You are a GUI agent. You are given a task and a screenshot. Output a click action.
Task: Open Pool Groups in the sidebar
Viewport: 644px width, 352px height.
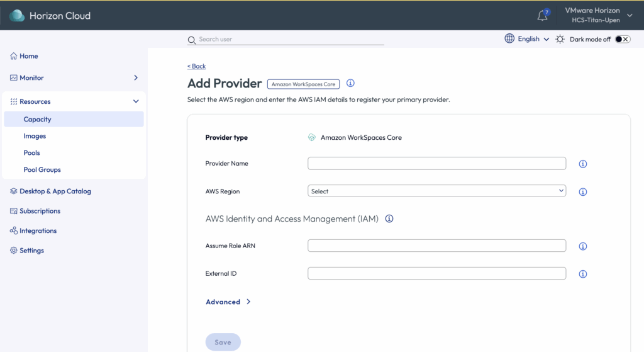coord(42,170)
